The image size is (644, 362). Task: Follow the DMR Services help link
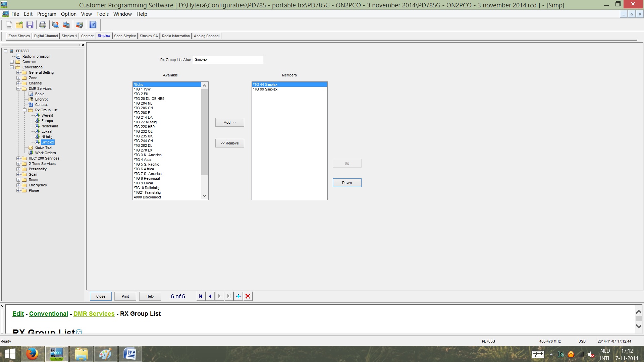tap(94, 314)
